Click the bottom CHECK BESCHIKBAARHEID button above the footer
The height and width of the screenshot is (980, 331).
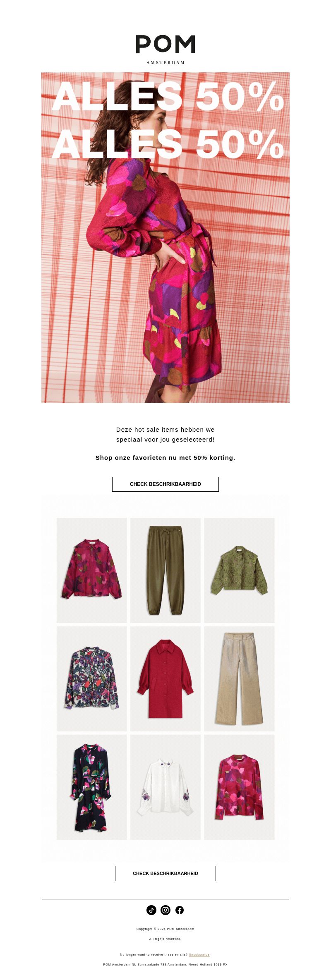165,873
